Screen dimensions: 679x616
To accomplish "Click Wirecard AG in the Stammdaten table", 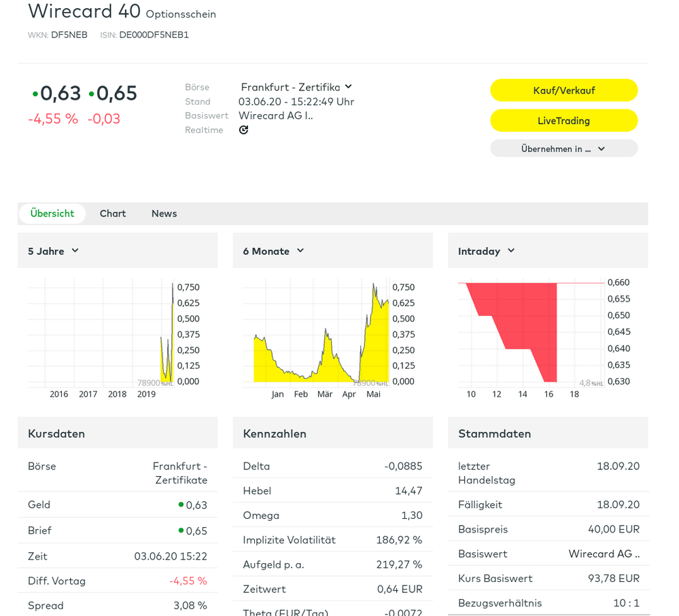I will [x=604, y=554].
